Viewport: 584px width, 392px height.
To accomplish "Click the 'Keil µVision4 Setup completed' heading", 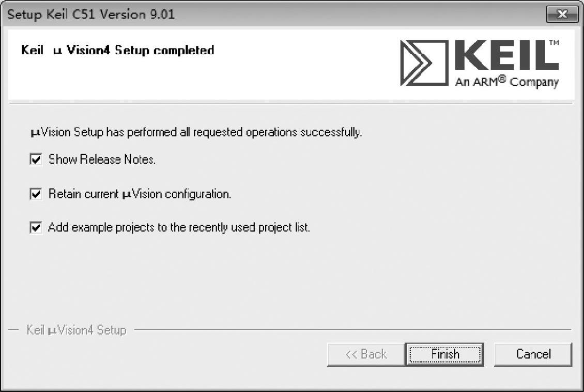I will [x=118, y=50].
